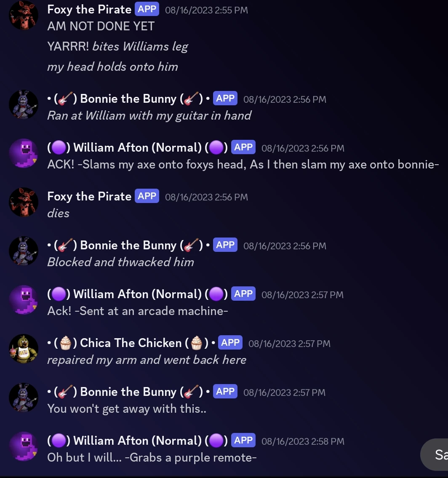Click Foxy avatar beside the 'dies' message

[24, 202]
